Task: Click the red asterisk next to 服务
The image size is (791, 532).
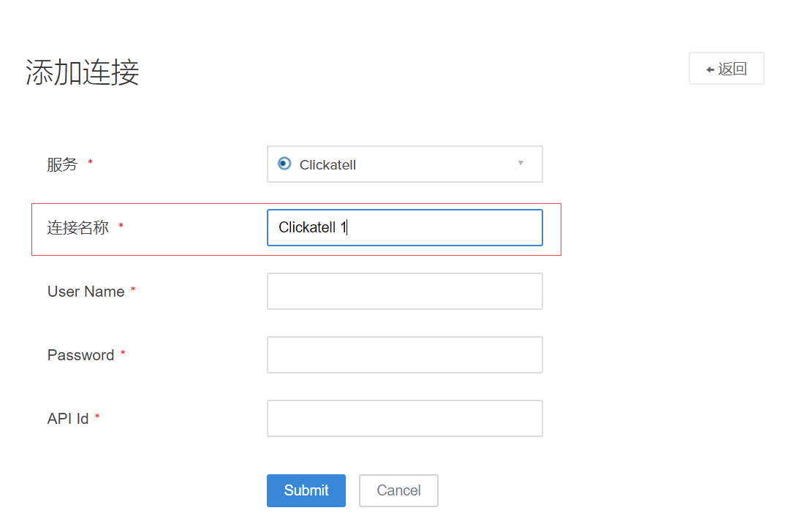Action: click(x=91, y=163)
